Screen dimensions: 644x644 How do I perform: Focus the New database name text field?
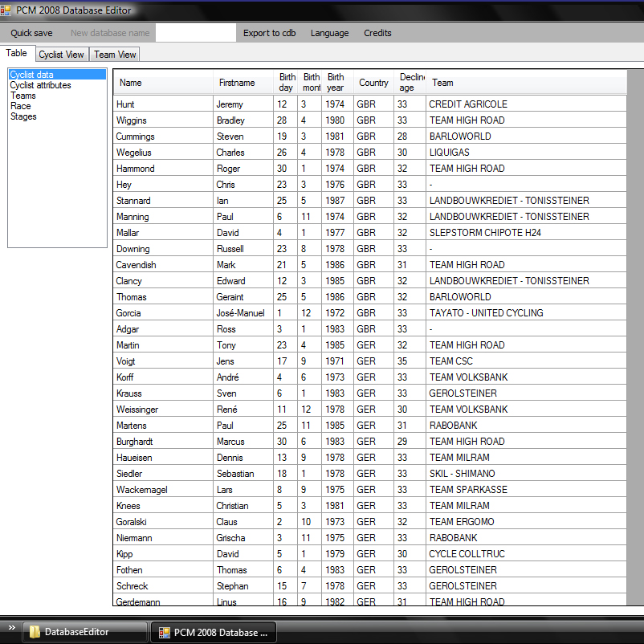tap(195, 33)
